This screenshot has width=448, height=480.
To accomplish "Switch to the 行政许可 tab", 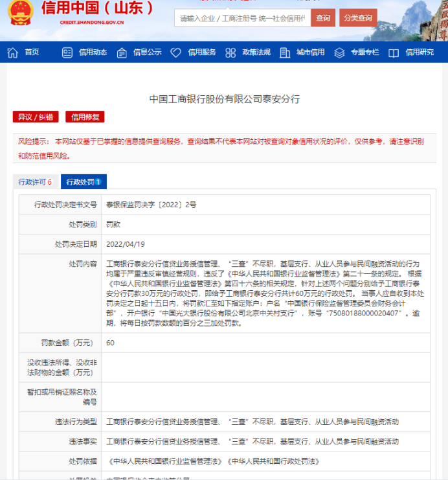I will pos(35,182).
